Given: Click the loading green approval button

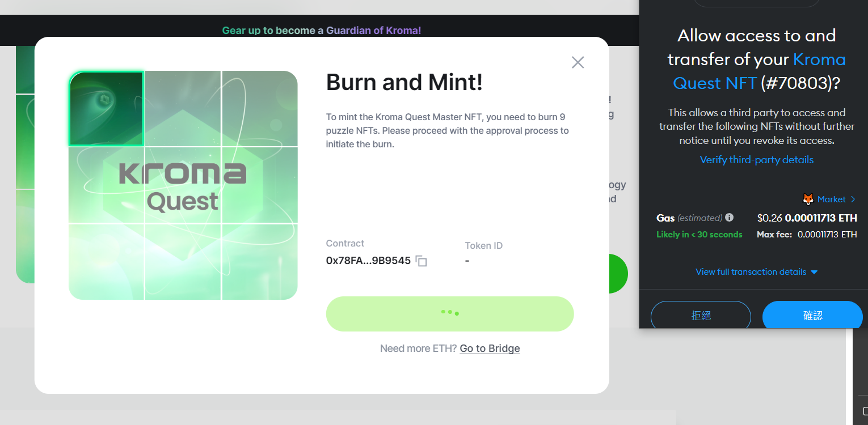Looking at the screenshot, I should pyautogui.click(x=449, y=313).
